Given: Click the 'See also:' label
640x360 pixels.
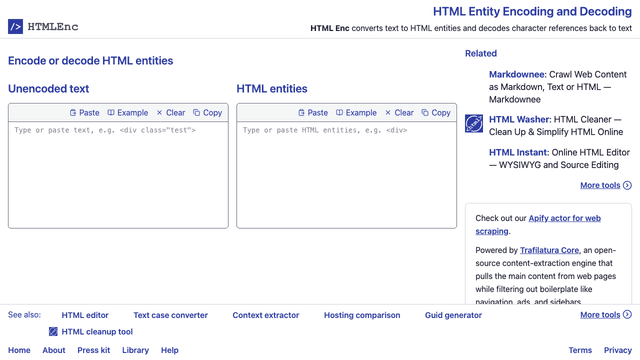Looking at the screenshot, I should [x=24, y=315].
